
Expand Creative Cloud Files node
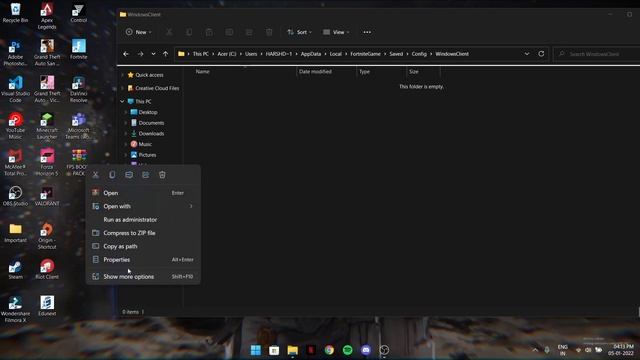point(122,88)
